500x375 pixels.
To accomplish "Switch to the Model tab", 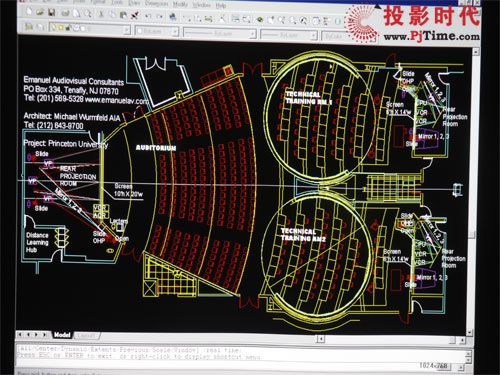I will coord(62,334).
